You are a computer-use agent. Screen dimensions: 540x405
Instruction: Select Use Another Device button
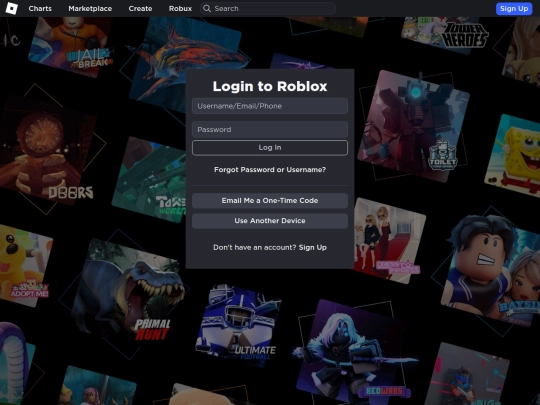(x=270, y=221)
